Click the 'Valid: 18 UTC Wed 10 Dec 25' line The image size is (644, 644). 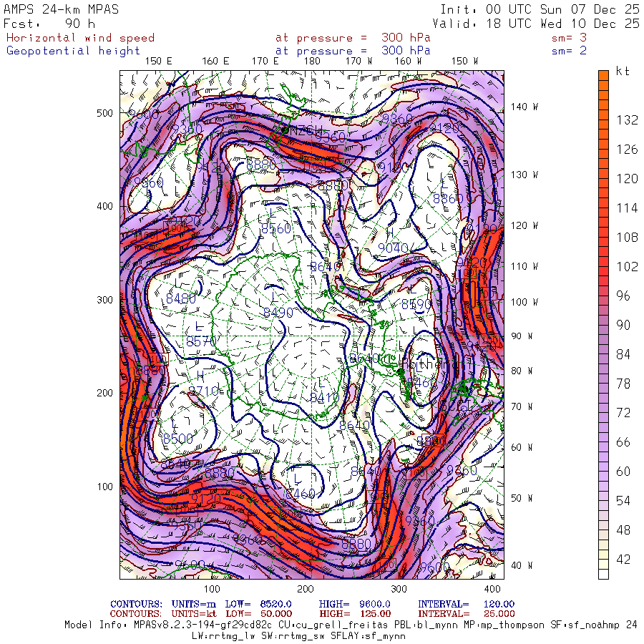[x=536, y=24]
